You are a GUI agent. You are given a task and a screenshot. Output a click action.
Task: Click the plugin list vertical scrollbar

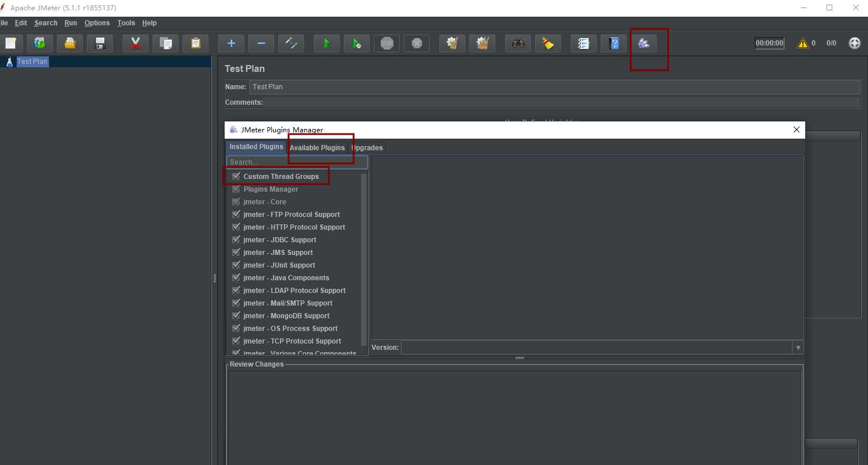click(364, 259)
